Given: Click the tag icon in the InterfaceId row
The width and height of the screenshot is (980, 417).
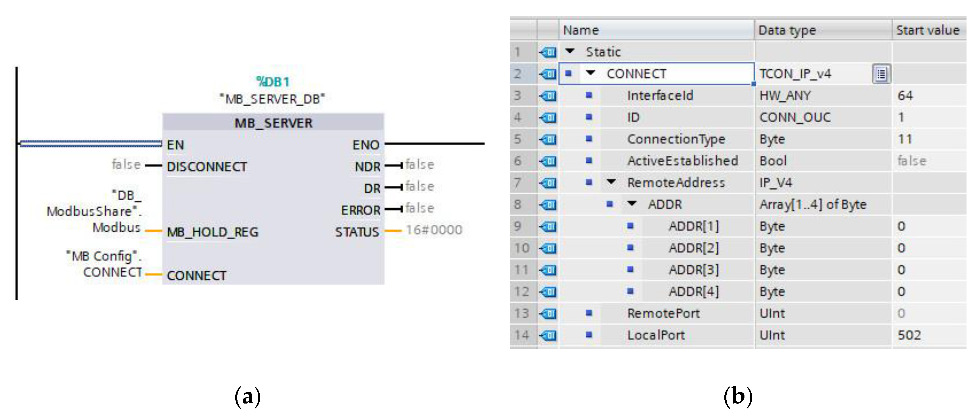Looking at the screenshot, I should (548, 96).
